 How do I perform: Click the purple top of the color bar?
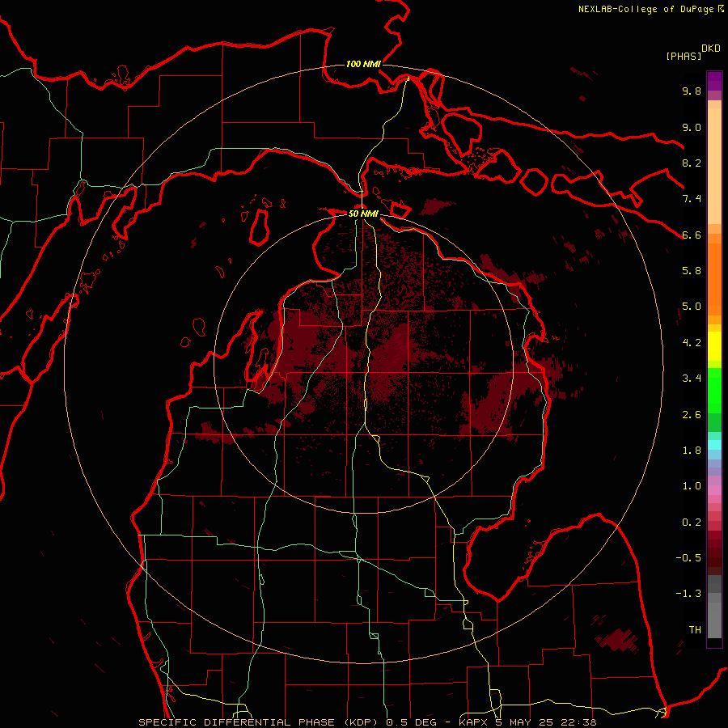pos(714,81)
